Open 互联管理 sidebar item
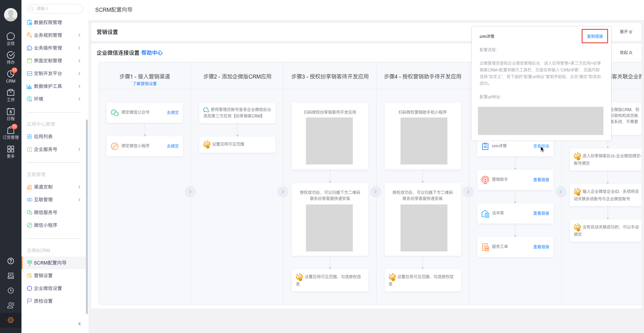Viewport: 644px width, 333px height. click(54, 199)
